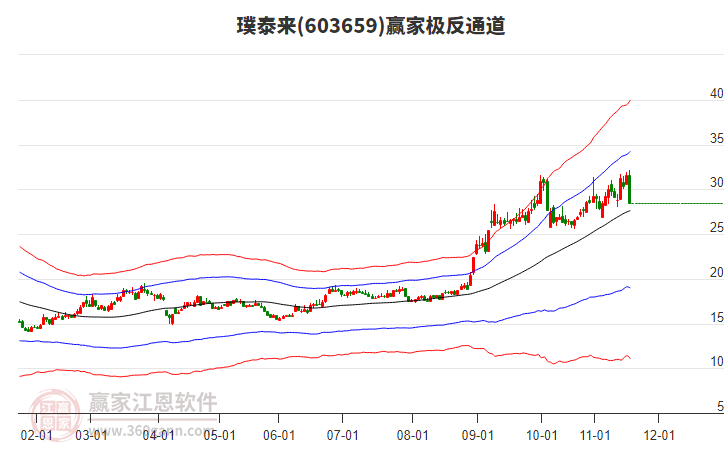Viewport: 726px width, 450px height.
Task: Select the 02-01 date axis label
Action: [37, 436]
